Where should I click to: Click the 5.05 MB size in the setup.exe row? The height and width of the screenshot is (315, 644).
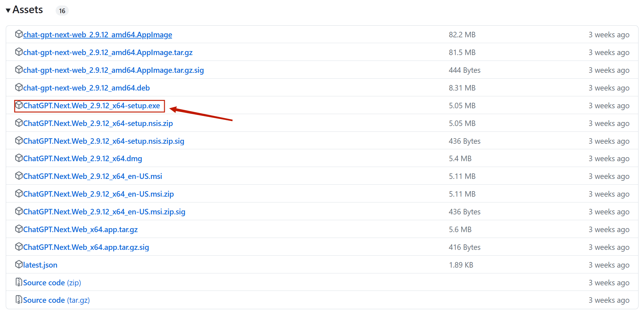[x=462, y=106]
